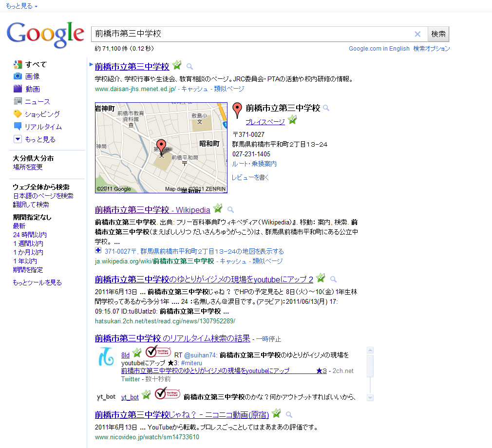This screenshot has width=492, height=448.
Task: Click preview magnifier beside 2ch result title
Action: click(333, 279)
